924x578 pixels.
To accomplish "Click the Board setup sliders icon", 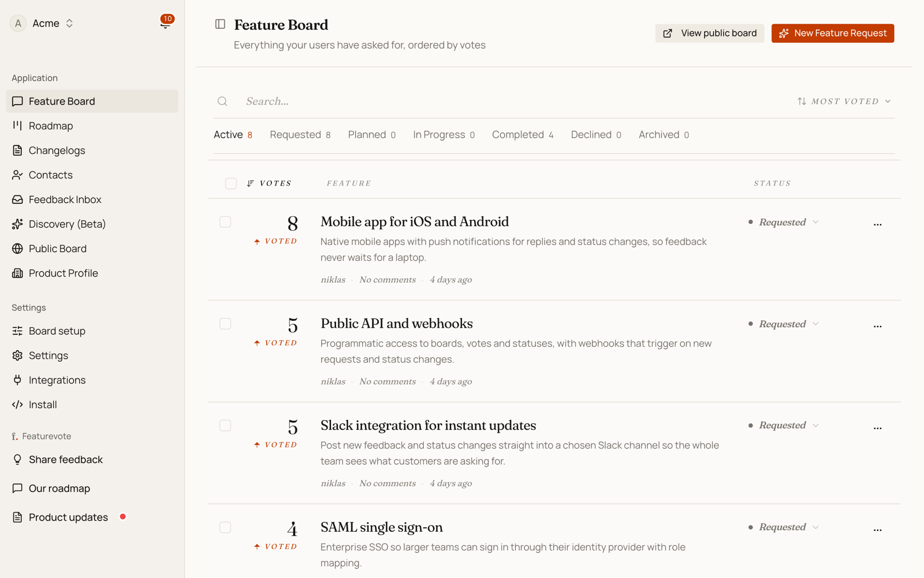I will 17,331.
